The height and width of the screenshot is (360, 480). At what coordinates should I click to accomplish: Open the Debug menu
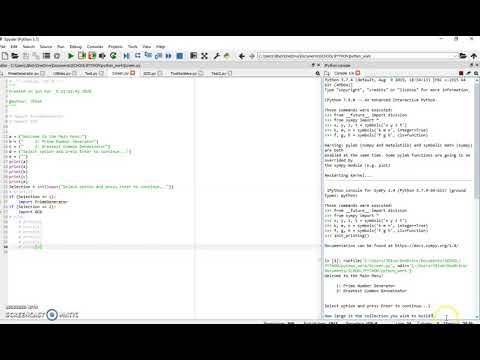coord(76,47)
